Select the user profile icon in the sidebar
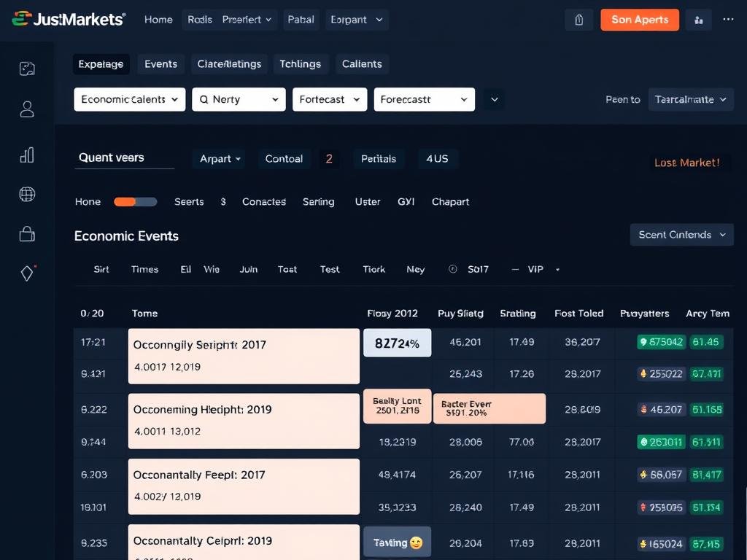 pyautogui.click(x=27, y=109)
